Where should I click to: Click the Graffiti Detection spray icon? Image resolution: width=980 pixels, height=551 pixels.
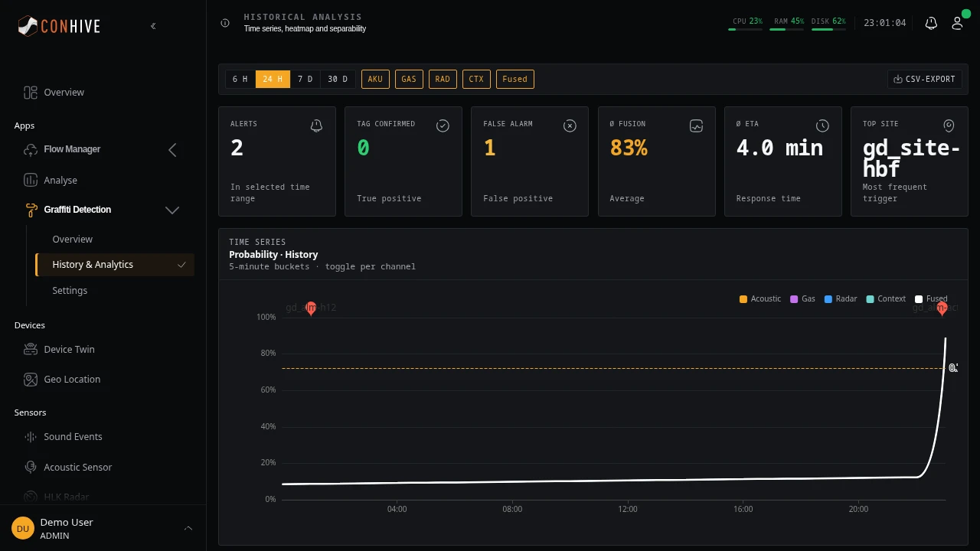pyautogui.click(x=31, y=210)
